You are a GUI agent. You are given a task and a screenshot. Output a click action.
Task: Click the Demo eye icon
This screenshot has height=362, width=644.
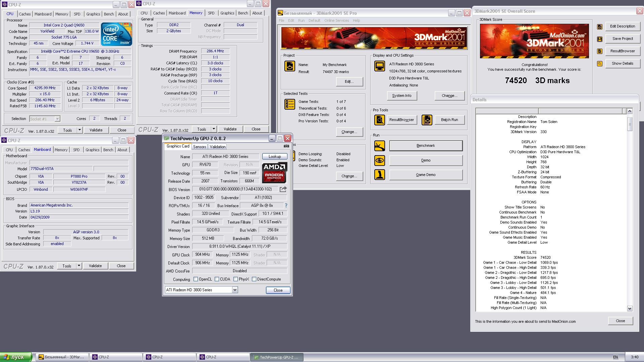pyautogui.click(x=380, y=160)
